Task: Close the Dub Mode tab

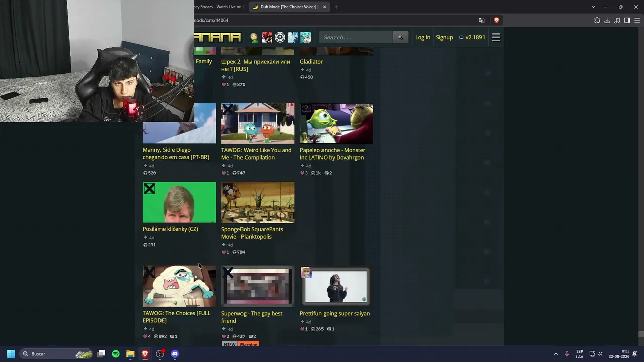Action: coord(325,7)
